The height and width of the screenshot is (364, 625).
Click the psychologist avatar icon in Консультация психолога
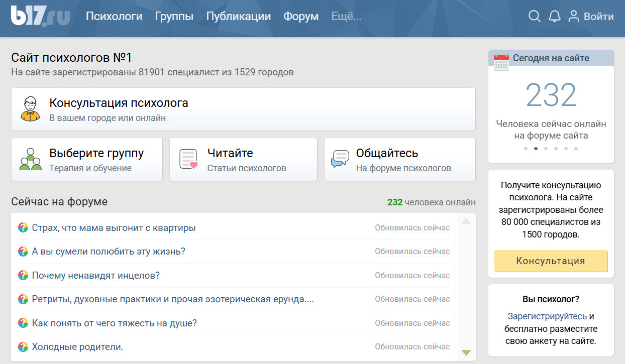click(x=30, y=109)
